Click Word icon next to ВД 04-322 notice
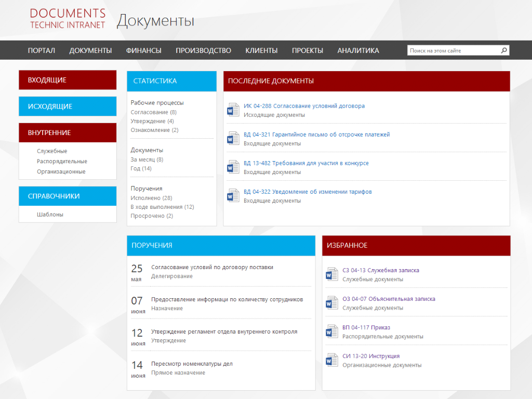Viewport: 532px width, 399px height. [x=233, y=196]
